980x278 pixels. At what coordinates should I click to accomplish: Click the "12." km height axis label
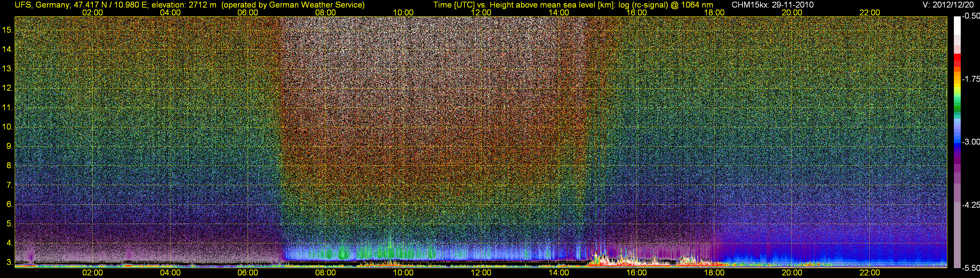[x=8, y=88]
